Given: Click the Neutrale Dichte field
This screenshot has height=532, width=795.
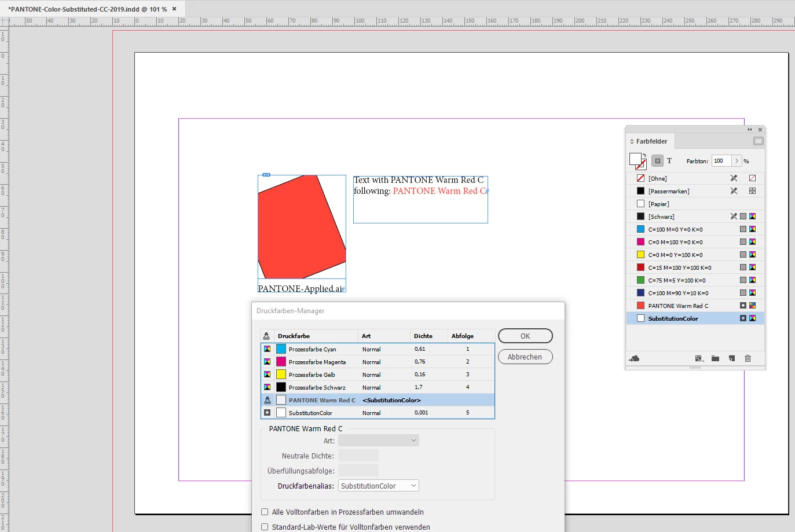Looking at the screenshot, I should point(358,456).
